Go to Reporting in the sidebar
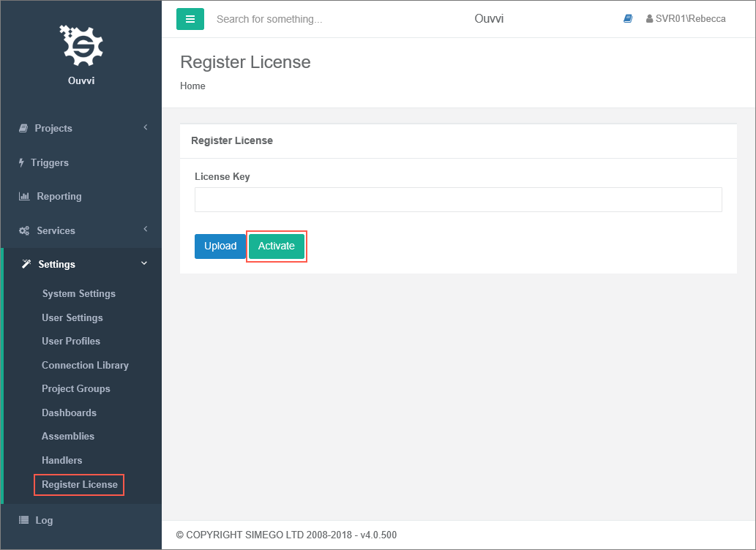 (x=59, y=196)
